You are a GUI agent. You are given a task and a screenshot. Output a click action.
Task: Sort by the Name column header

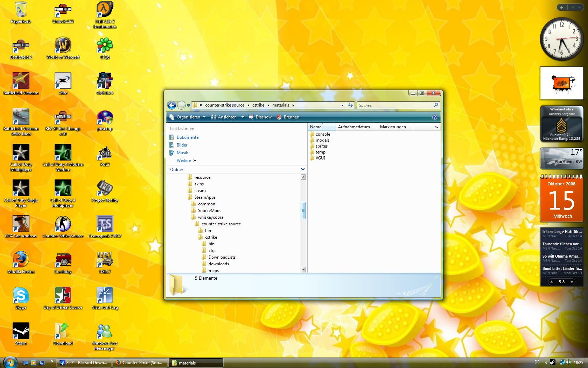[322, 127]
